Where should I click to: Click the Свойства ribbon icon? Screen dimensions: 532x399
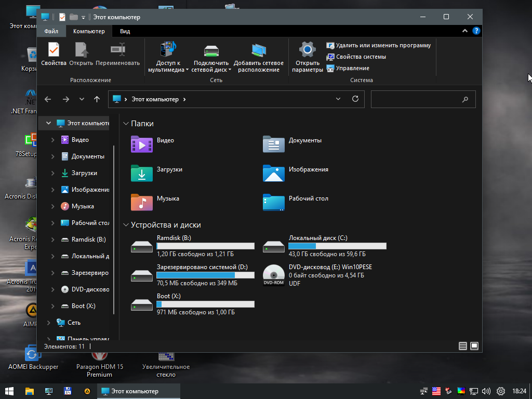pos(54,50)
